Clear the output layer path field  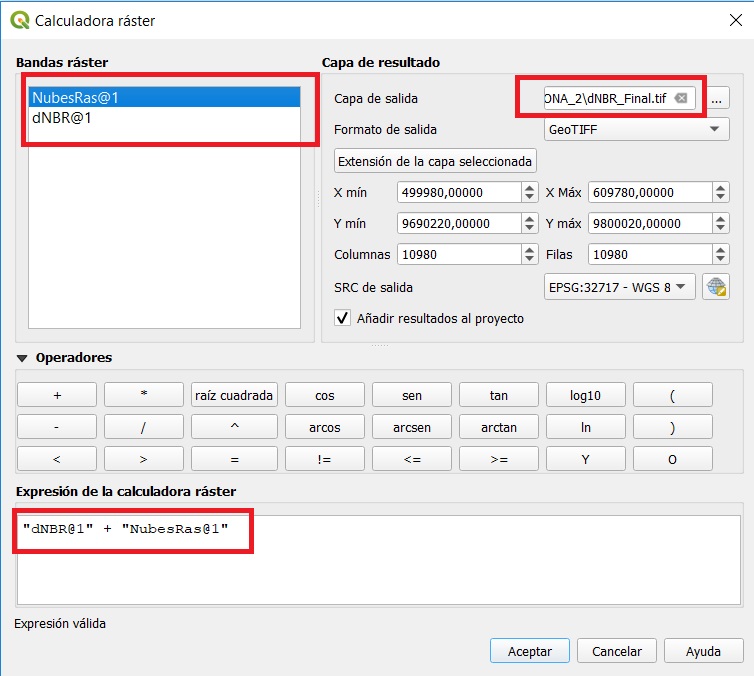(x=681, y=98)
